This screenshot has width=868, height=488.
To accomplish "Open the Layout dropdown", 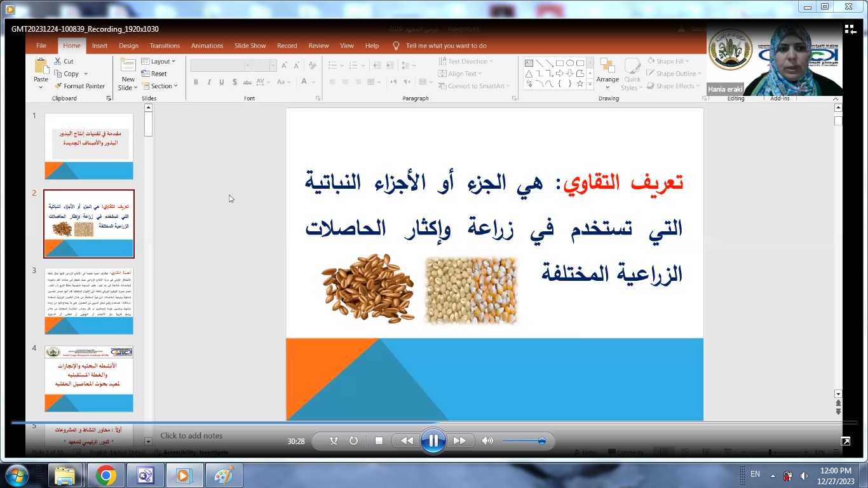I will pos(158,61).
